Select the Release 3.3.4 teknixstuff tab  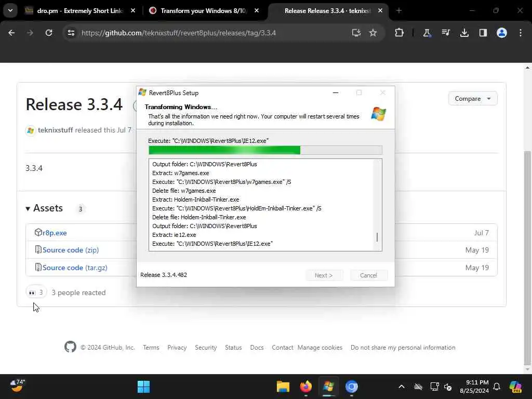[x=327, y=11]
